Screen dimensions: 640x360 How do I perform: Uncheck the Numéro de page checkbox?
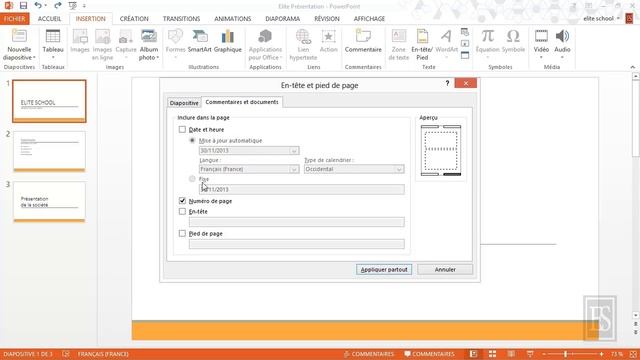click(x=182, y=201)
